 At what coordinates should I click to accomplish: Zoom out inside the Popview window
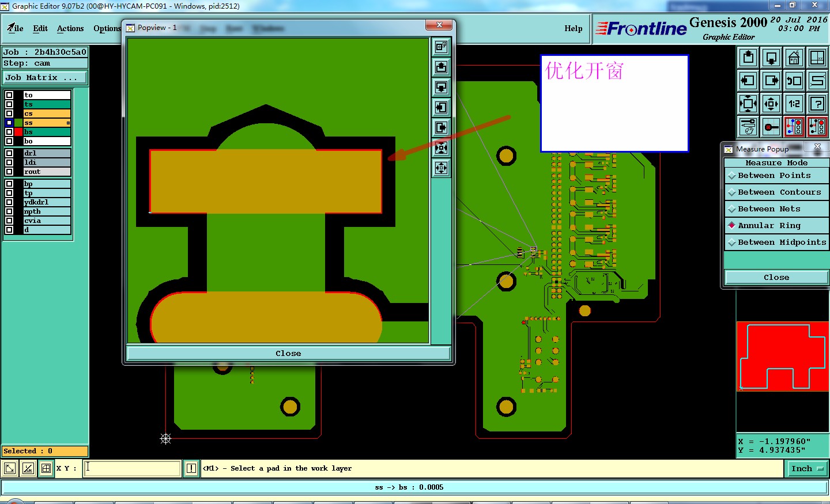point(441,168)
